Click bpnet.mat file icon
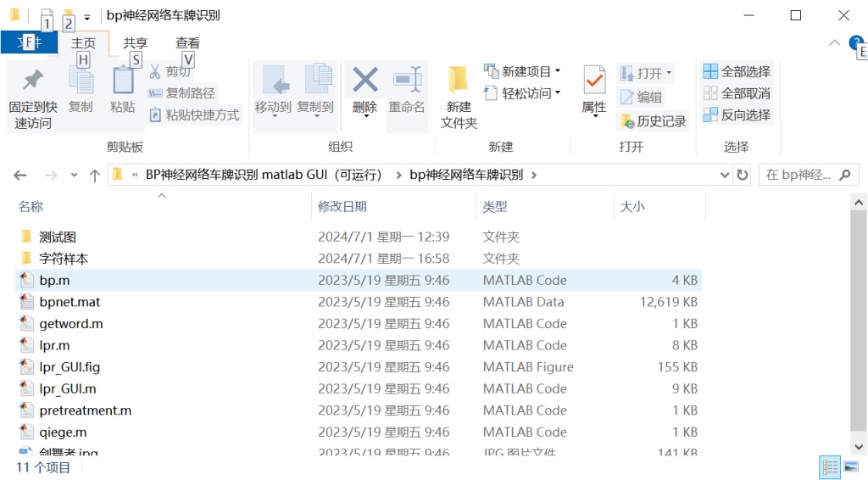This screenshot has width=868, height=480. point(26,302)
